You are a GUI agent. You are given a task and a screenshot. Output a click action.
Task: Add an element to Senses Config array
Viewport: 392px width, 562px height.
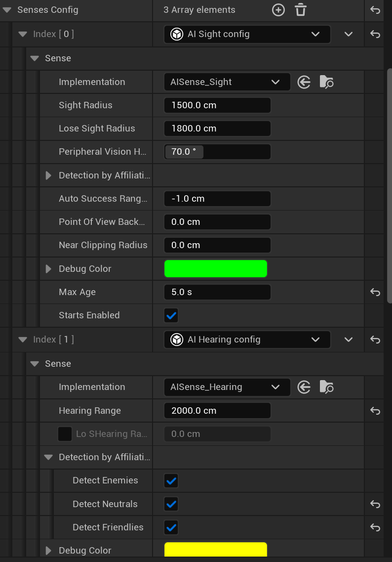[x=278, y=10]
